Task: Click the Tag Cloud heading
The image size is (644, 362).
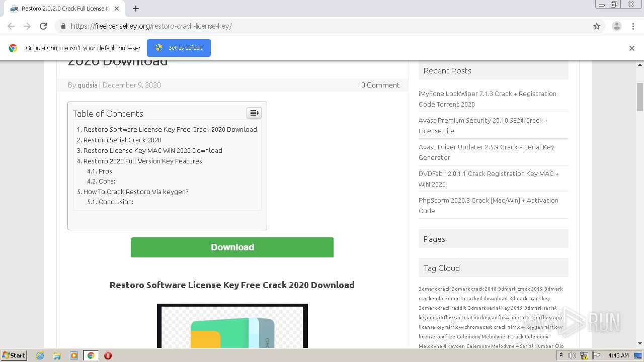Action: tap(442, 268)
